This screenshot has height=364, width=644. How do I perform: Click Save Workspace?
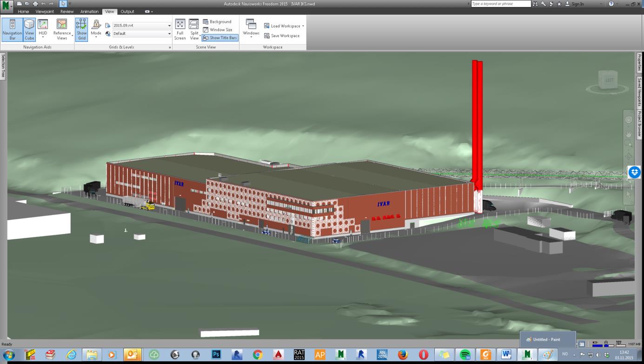[x=282, y=36]
